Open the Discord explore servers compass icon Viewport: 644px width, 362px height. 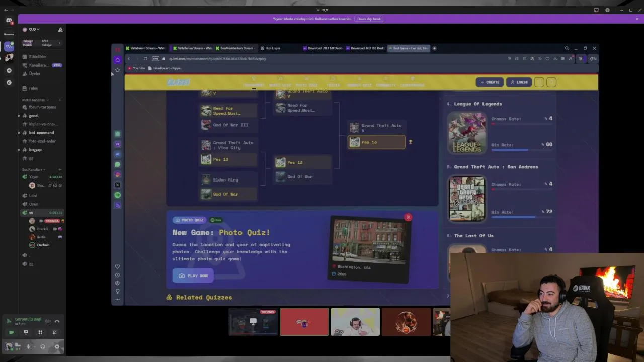(9, 82)
